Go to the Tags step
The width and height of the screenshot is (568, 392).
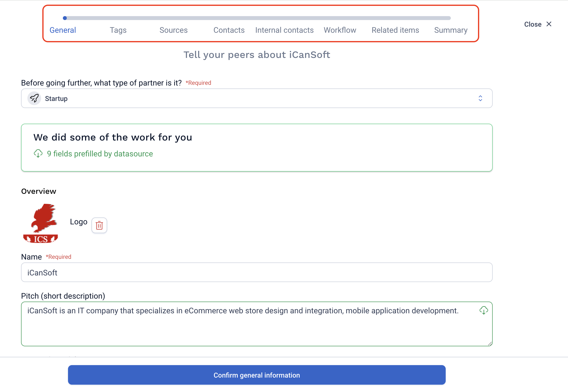click(118, 30)
